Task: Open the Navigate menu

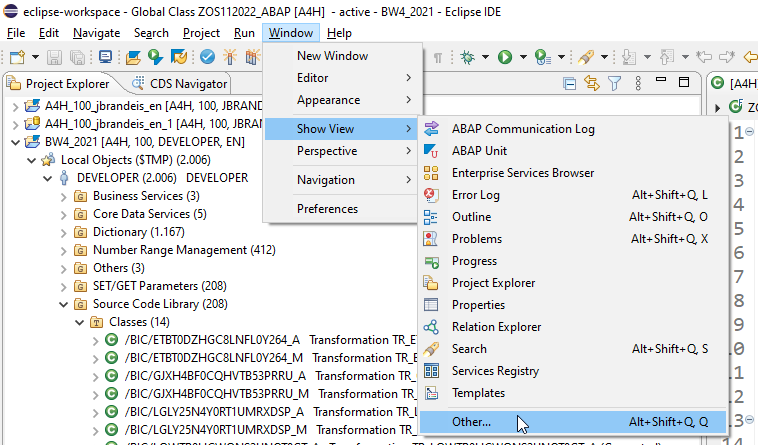Action: pyautogui.click(x=97, y=33)
